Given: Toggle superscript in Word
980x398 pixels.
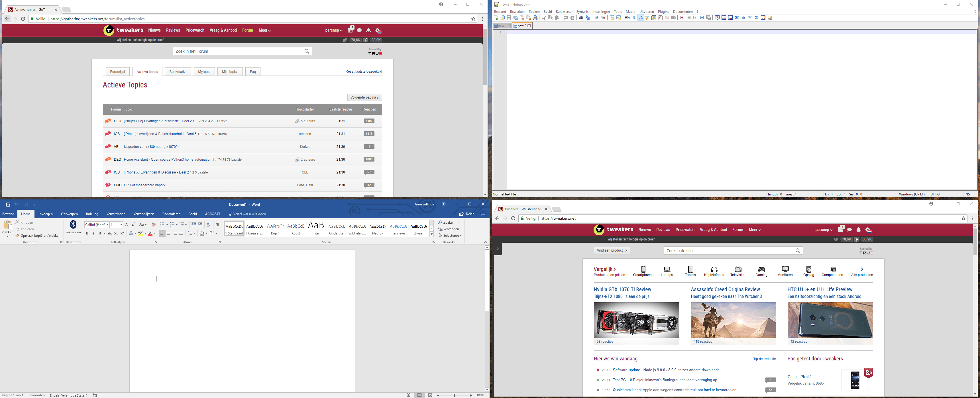Looking at the screenshot, I should (122, 233).
